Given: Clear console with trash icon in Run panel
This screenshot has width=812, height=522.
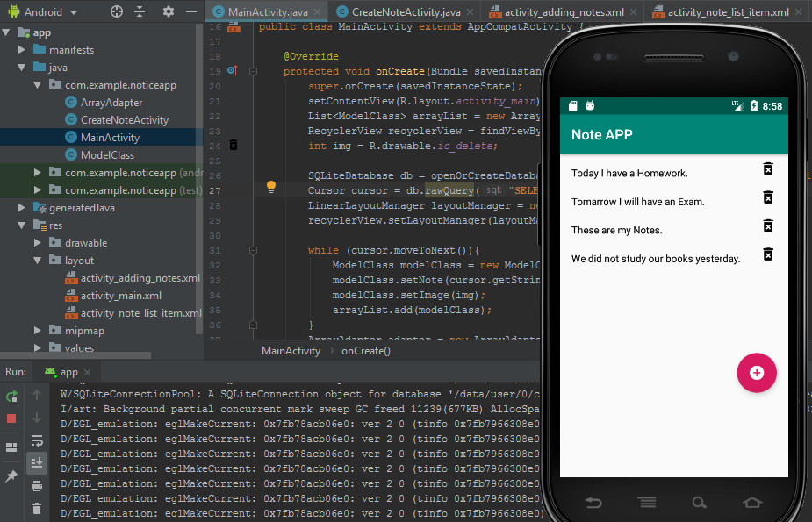Looking at the screenshot, I should (x=37, y=509).
